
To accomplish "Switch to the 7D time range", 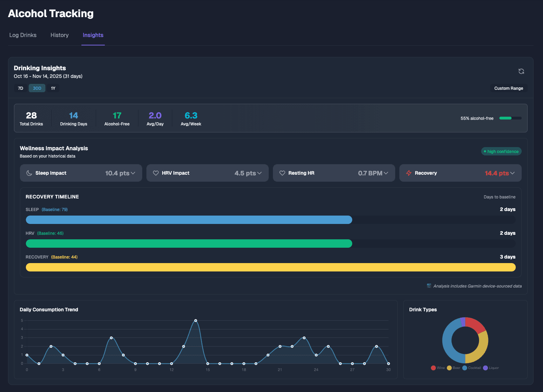I will [x=20, y=88].
